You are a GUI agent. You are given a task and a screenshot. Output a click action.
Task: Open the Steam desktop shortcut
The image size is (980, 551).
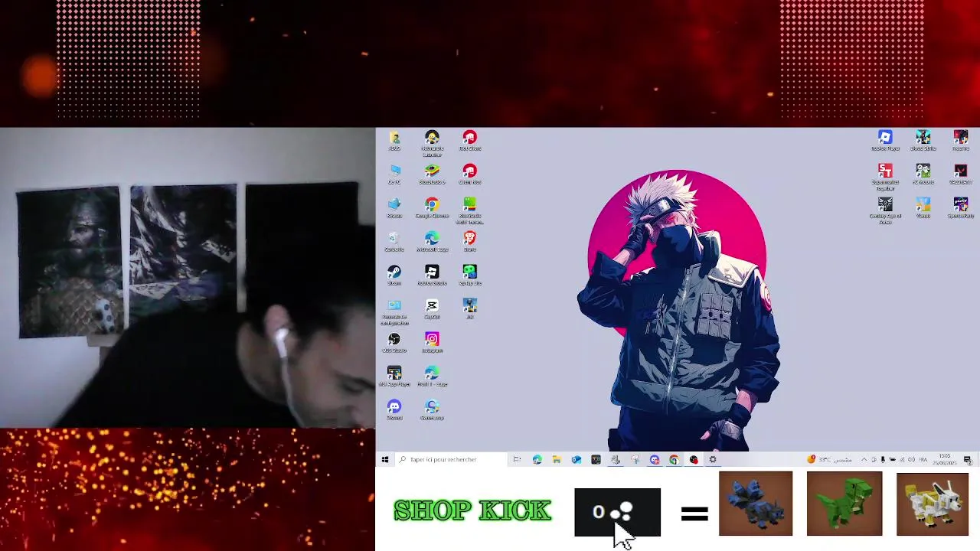pyautogui.click(x=394, y=275)
